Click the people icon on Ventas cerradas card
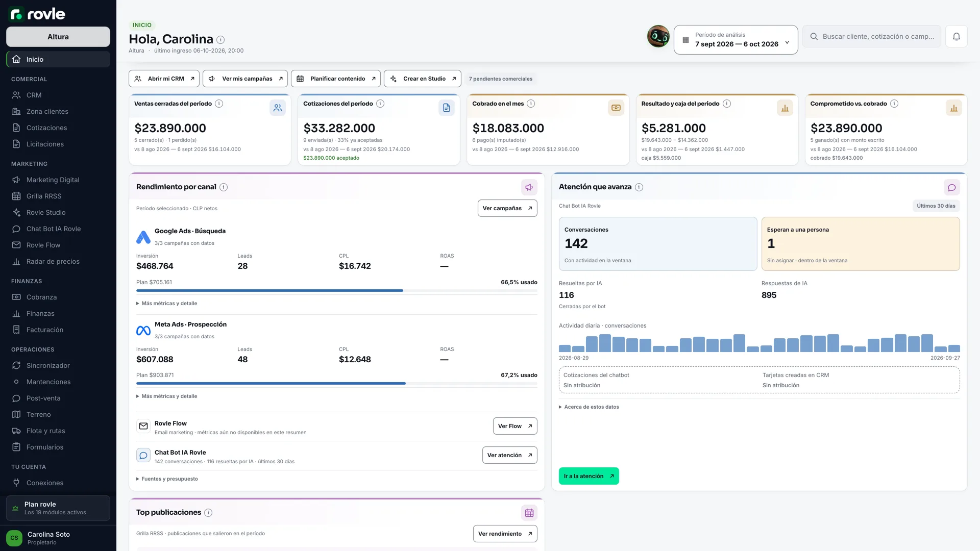The width and height of the screenshot is (980, 551). tap(278, 108)
